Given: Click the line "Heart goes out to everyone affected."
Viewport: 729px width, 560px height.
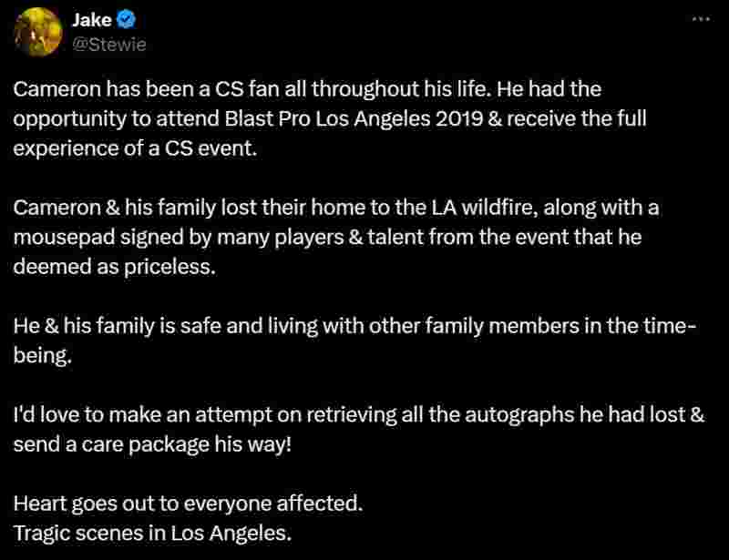Looking at the screenshot, I should [188, 504].
